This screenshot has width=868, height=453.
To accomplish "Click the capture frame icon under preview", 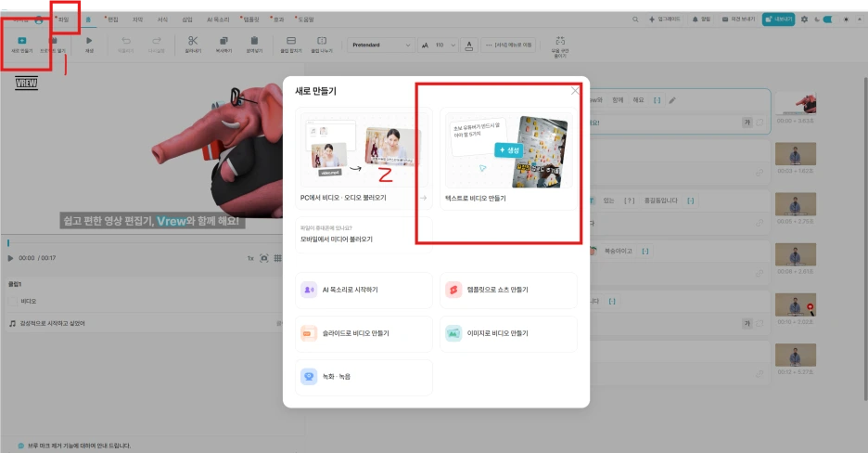I will tap(264, 258).
